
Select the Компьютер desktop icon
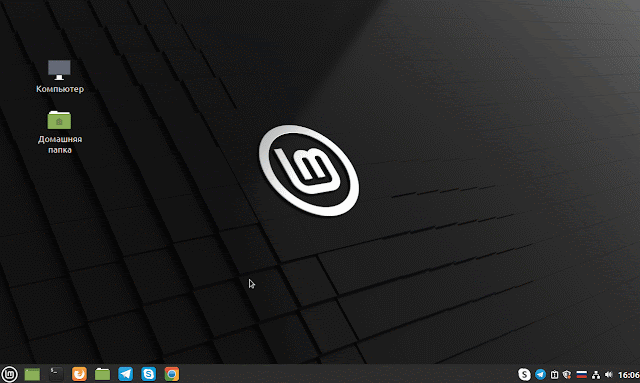click(x=59, y=70)
